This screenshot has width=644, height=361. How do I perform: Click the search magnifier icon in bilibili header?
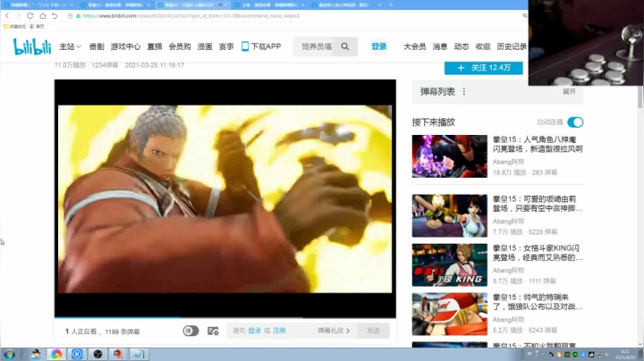[x=345, y=46]
